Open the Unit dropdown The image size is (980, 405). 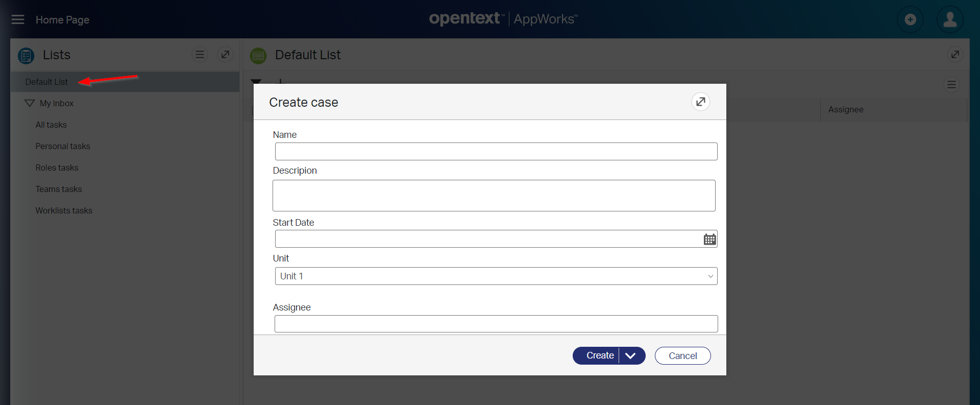(x=496, y=276)
